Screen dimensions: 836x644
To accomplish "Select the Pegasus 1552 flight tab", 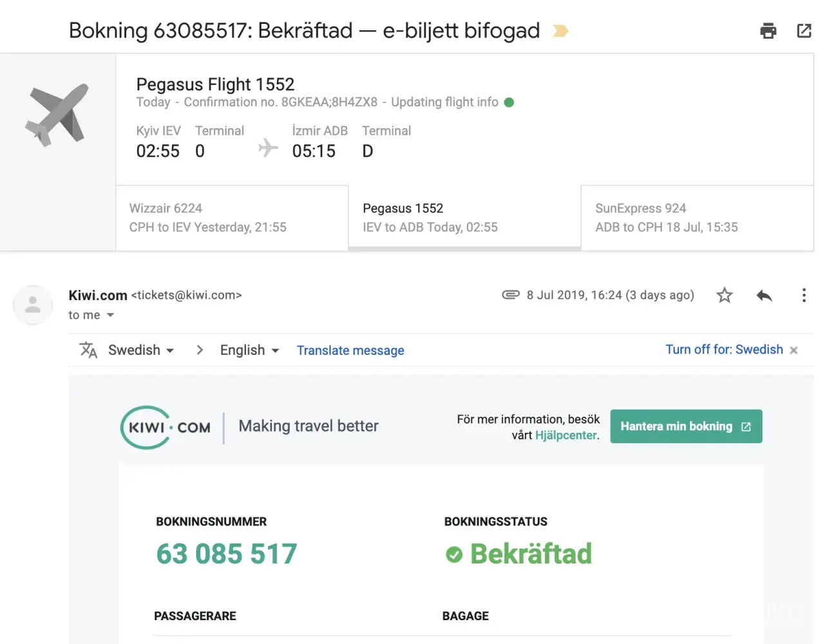I will (x=464, y=218).
